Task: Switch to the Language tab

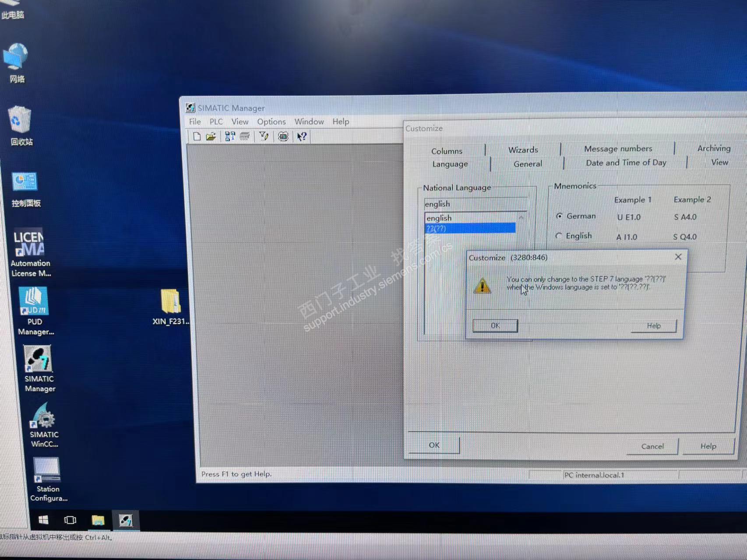Action: 450,164
